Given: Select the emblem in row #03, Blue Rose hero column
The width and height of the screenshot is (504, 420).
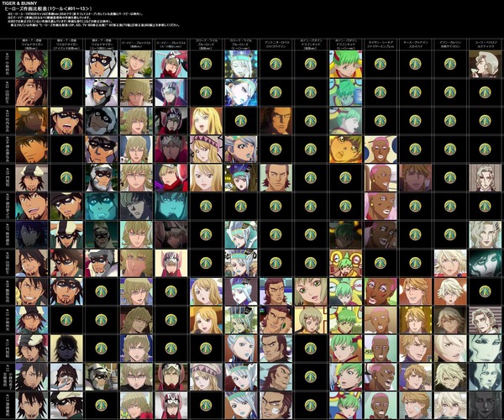Looking at the screenshot, I should pyautogui.click(x=241, y=121).
